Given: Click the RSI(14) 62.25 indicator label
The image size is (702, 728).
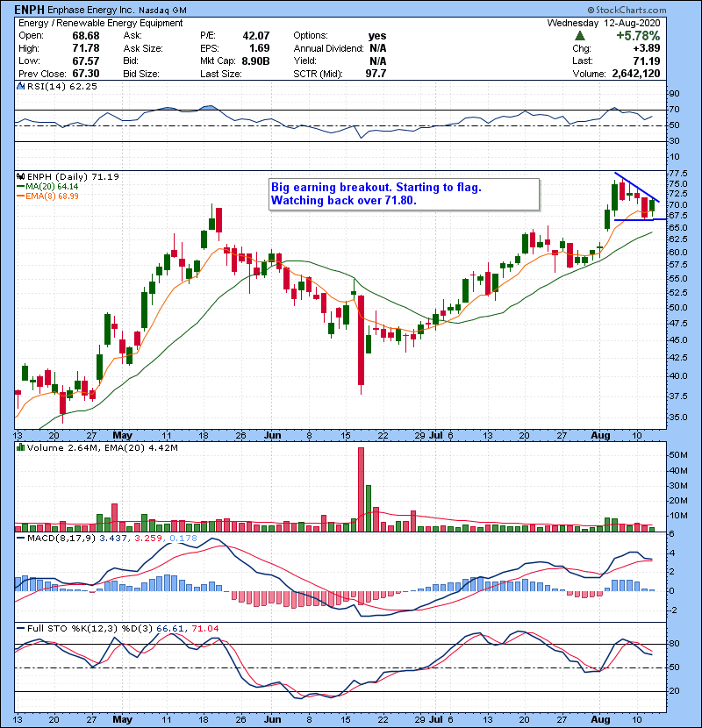Looking at the screenshot, I should [x=61, y=86].
